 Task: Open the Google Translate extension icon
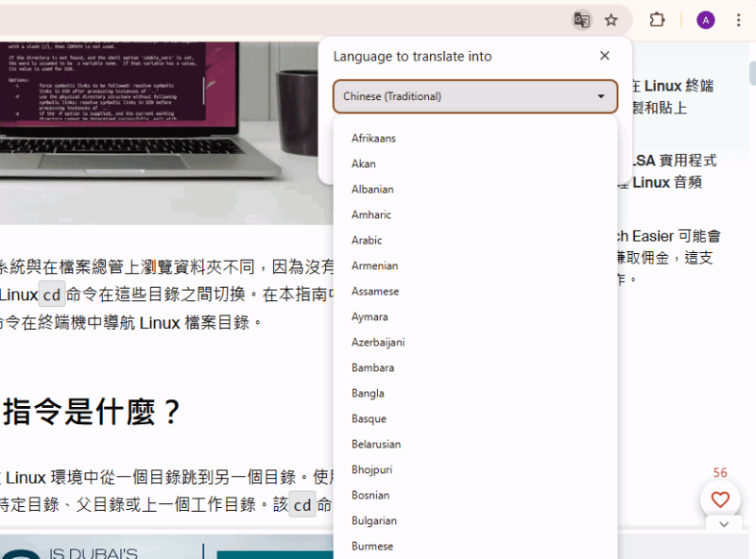click(x=580, y=19)
